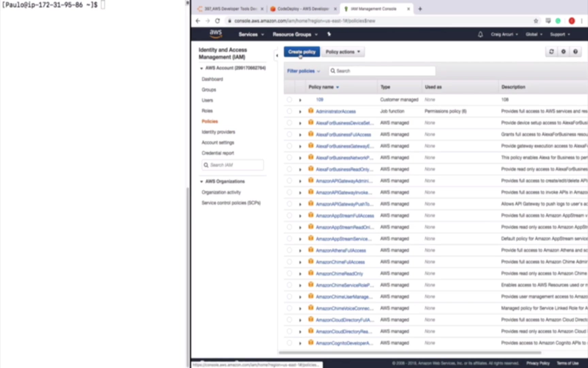Open the policies table settings gear
The width and height of the screenshot is (588, 368).
pyautogui.click(x=563, y=52)
